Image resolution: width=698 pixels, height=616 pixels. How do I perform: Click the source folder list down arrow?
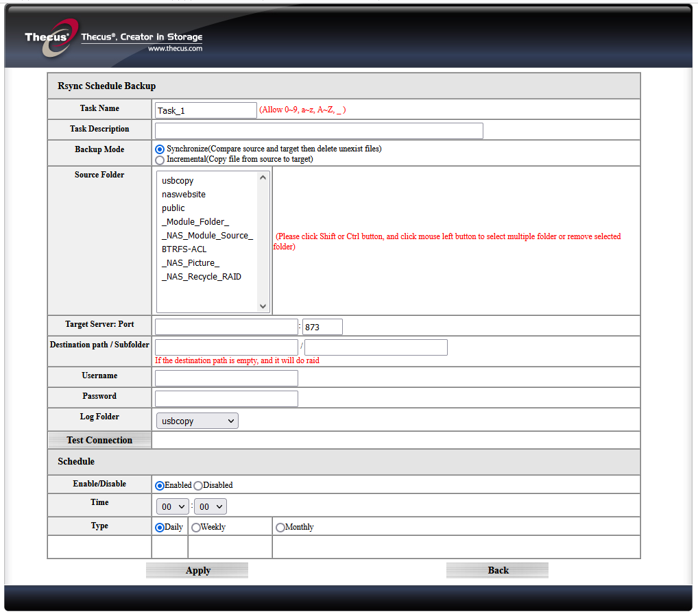tap(263, 306)
